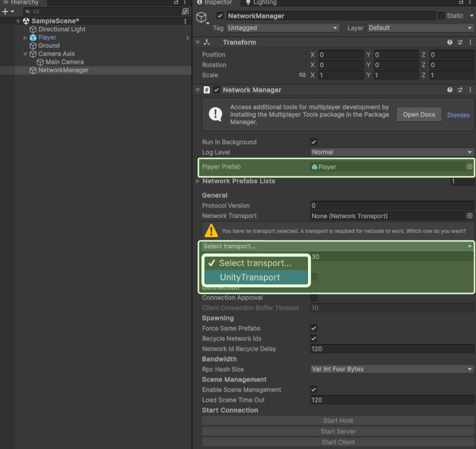Image resolution: width=476 pixels, height=449 pixels.
Task: Click the Hierarchy search field
Action: 102,12
